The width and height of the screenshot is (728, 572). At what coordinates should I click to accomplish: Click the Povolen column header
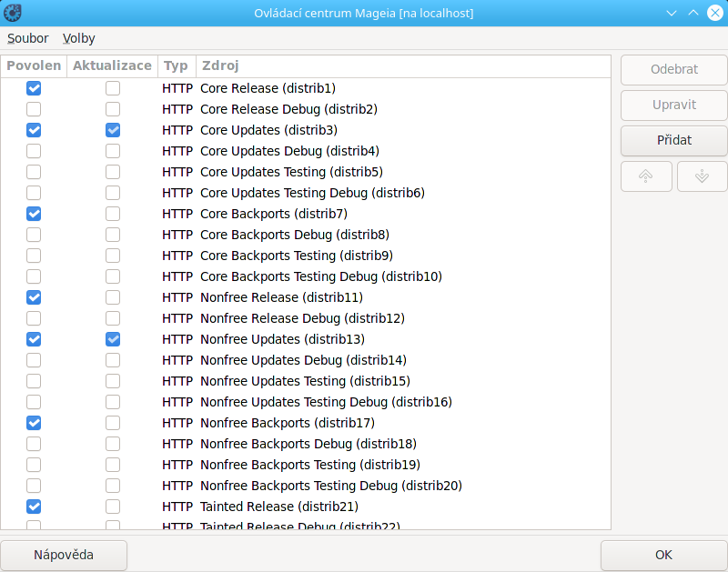coord(34,65)
